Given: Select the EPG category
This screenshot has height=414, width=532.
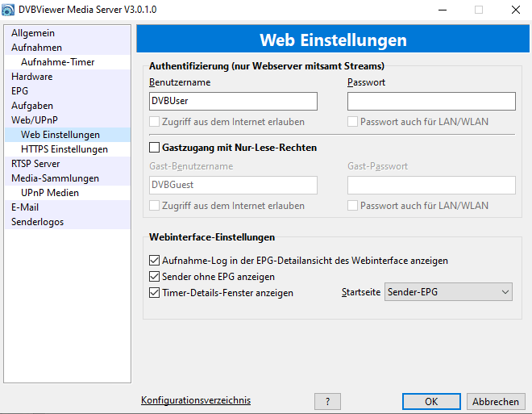Looking at the screenshot, I should tap(68, 91).
